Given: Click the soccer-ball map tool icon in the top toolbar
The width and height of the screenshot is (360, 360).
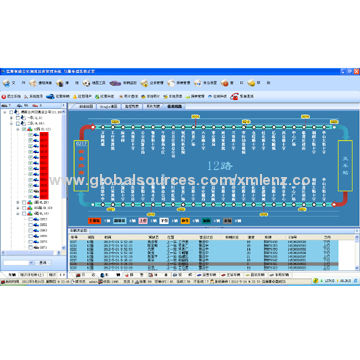Looking at the screenshot, I should tap(86, 83).
